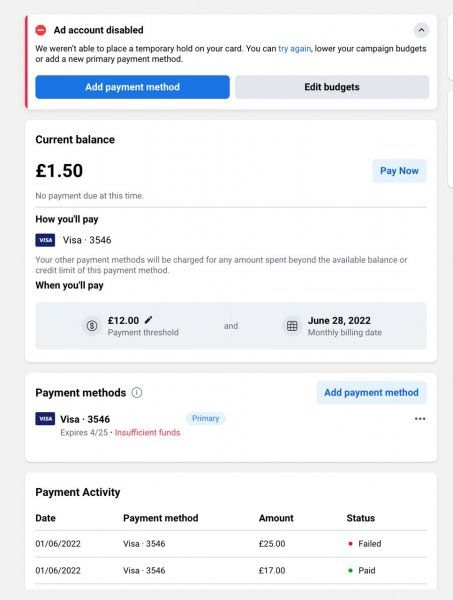The width and height of the screenshot is (453, 600).
Task: Open Edit budgets
Action: tap(332, 87)
